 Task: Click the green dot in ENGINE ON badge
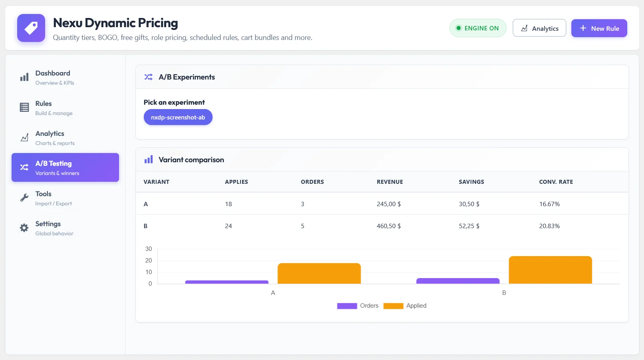click(459, 28)
